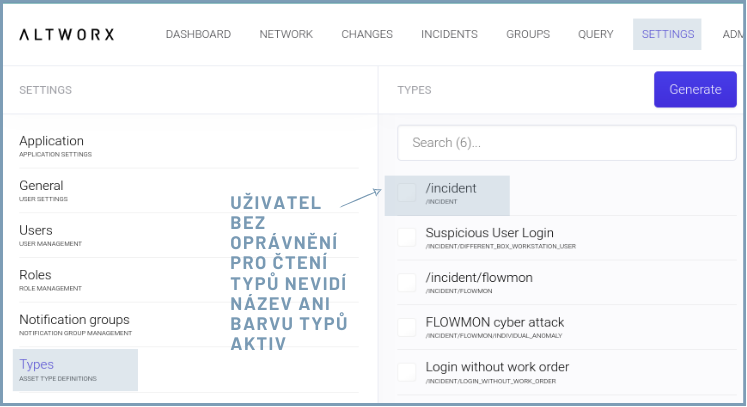
Task: Click the Settings tab
Action: (667, 34)
